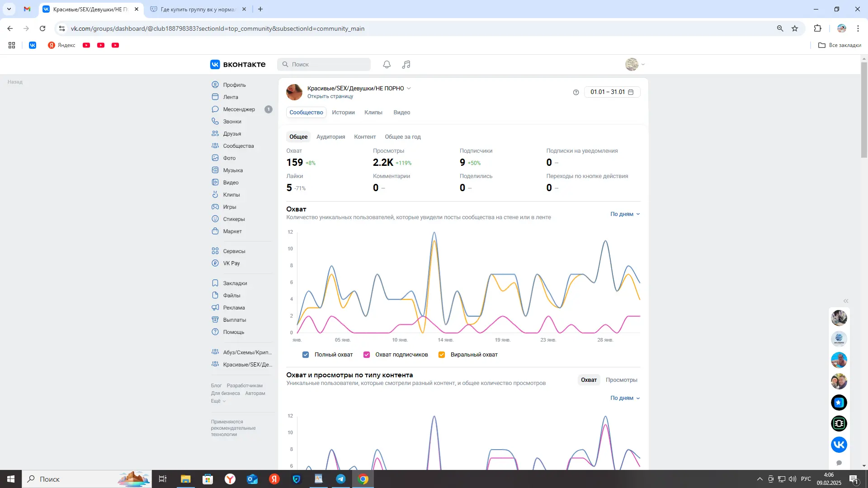Open the Chrome tab search dropdown

pos(9,9)
